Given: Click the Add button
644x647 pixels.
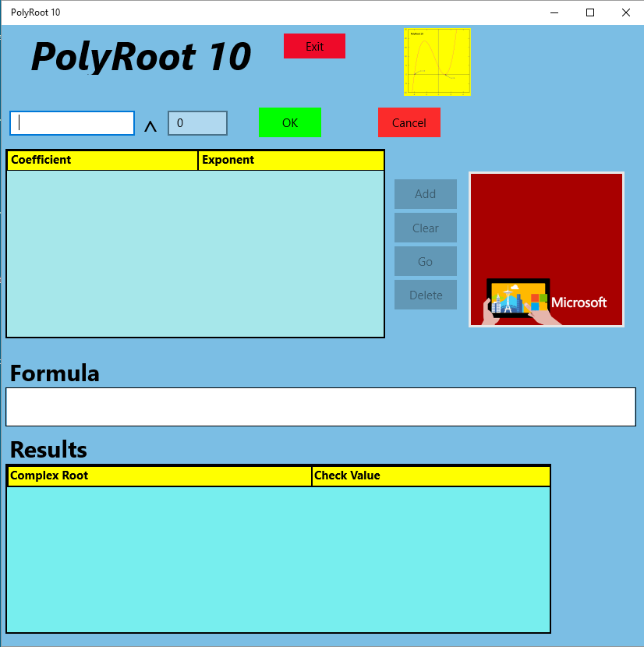Looking at the screenshot, I should pyautogui.click(x=426, y=194).
